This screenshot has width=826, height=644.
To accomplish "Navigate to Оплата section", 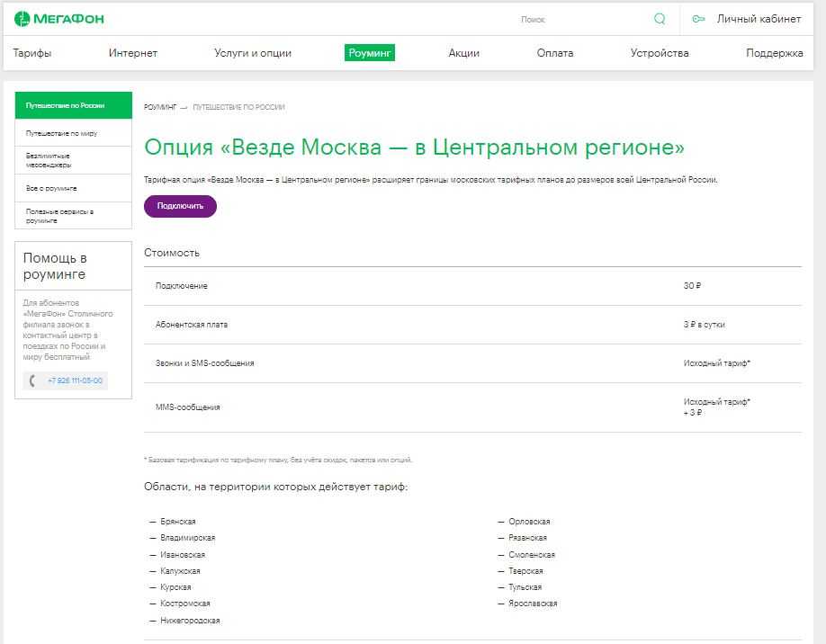I will (554, 53).
